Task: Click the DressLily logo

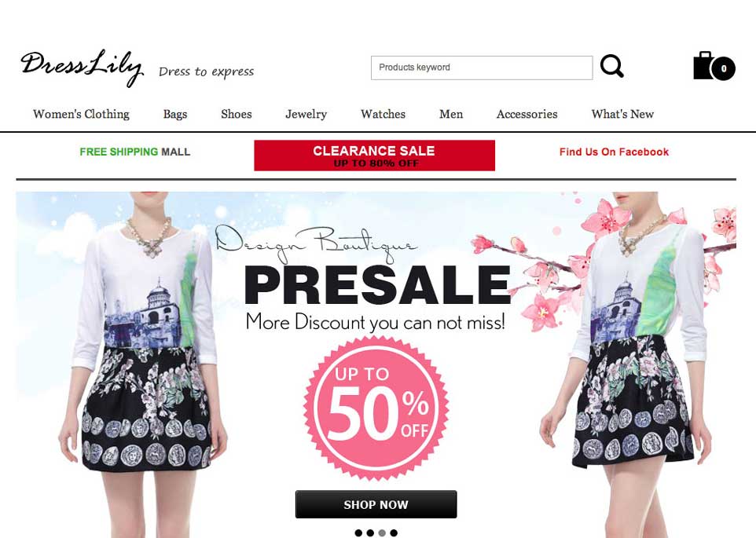Action: (x=82, y=68)
